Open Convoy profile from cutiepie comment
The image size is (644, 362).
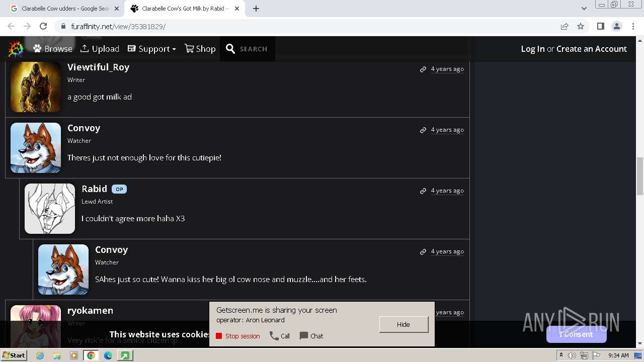tap(84, 128)
